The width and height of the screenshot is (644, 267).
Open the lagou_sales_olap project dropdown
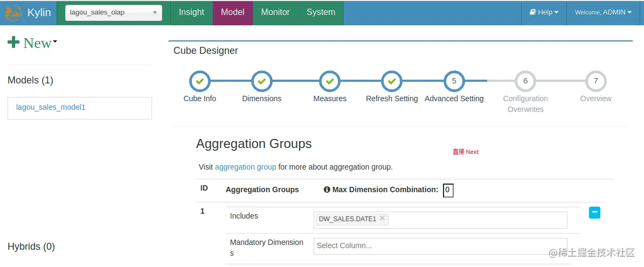tap(114, 12)
